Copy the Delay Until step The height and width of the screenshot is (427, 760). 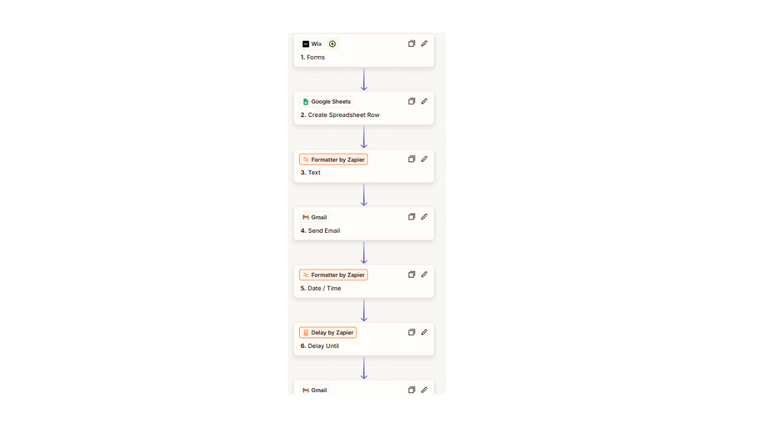click(x=411, y=332)
